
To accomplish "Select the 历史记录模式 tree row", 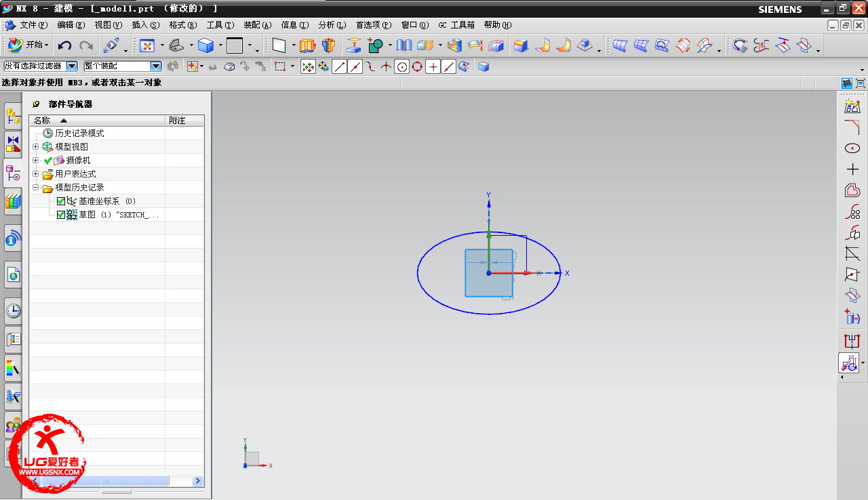I will (x=117, y=133).
